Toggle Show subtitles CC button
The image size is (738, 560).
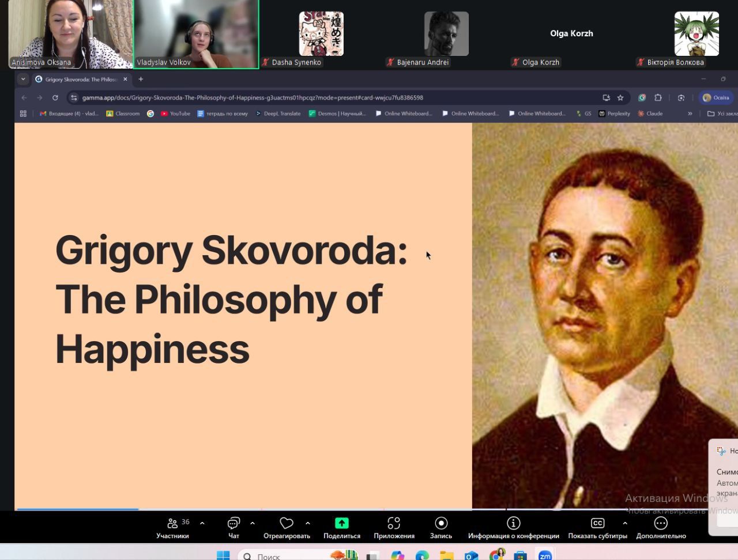597,523
